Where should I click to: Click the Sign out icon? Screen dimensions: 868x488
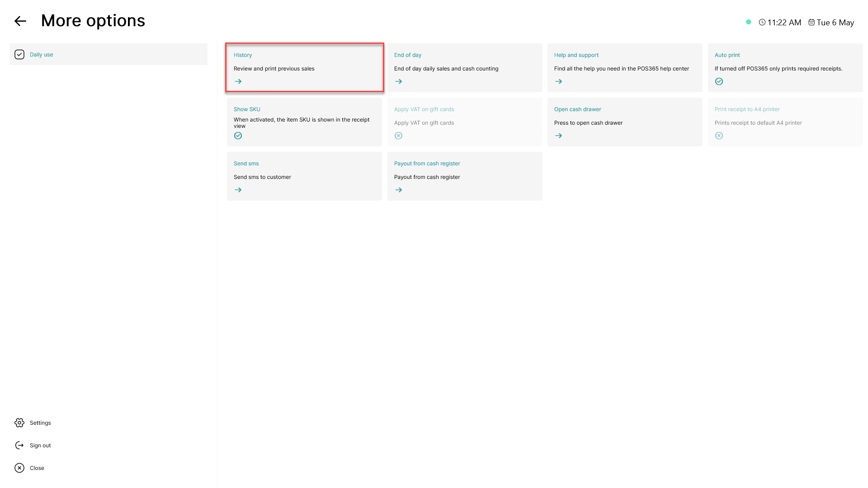pos(19,445)
